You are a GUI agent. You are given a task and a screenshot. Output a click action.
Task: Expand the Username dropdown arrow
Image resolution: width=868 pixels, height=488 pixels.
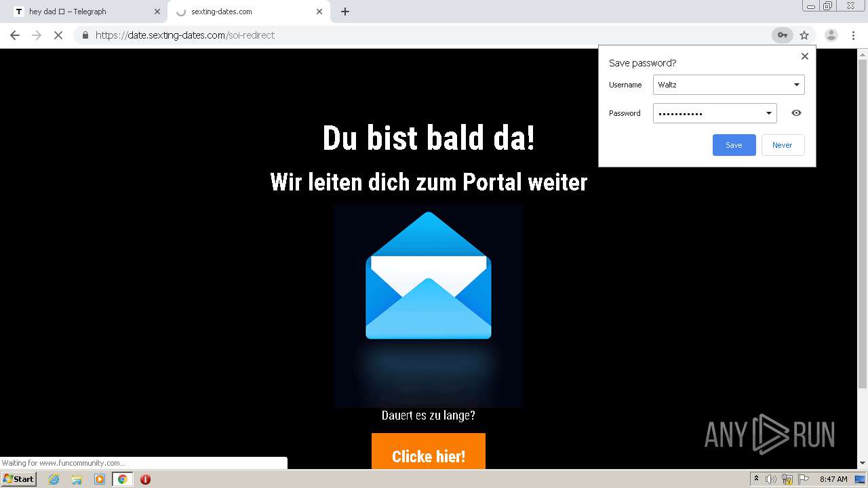(x=797, y=85)
